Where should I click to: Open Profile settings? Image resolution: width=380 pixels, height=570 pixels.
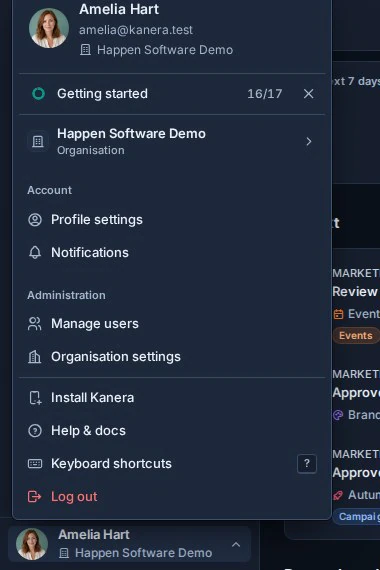172,220
